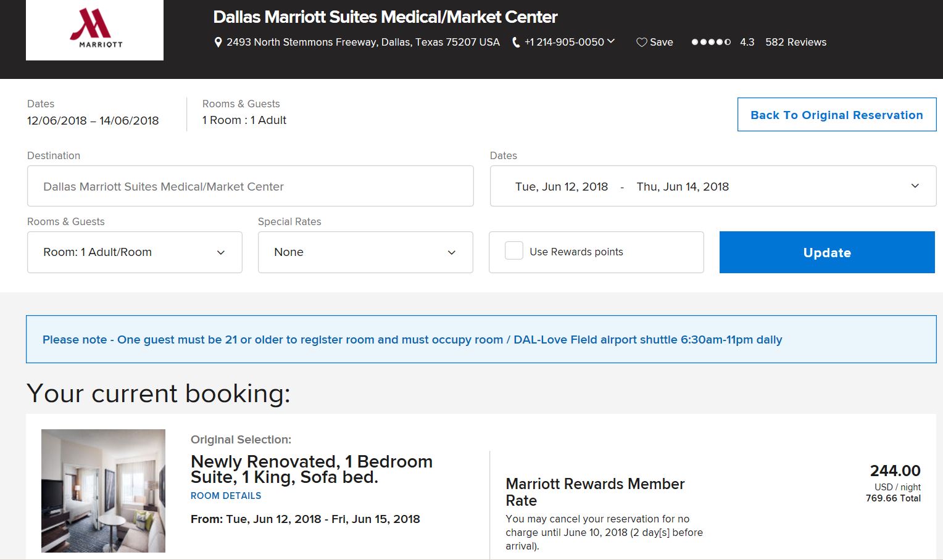Click the phone icon by the number

pos(516,43)
